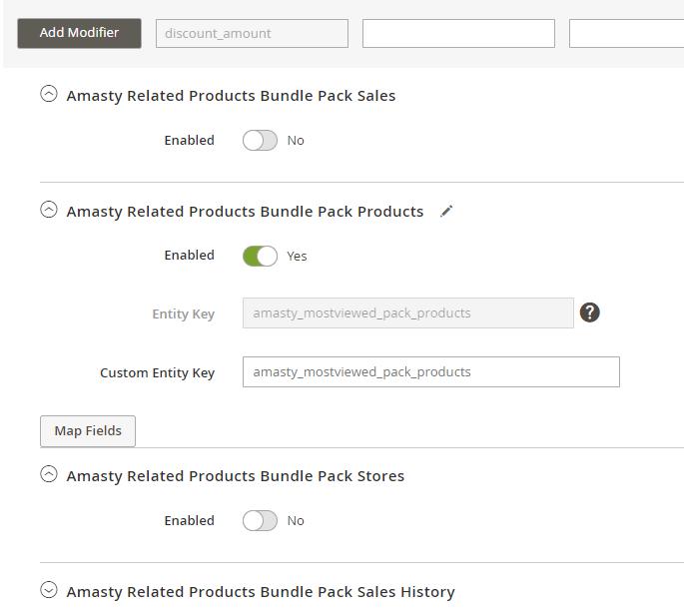This screenshot has height=616, width=684.
Task: Enable the Bundle Pack Sales toggle
Action: pyautogui.click(x=260, y=141)
